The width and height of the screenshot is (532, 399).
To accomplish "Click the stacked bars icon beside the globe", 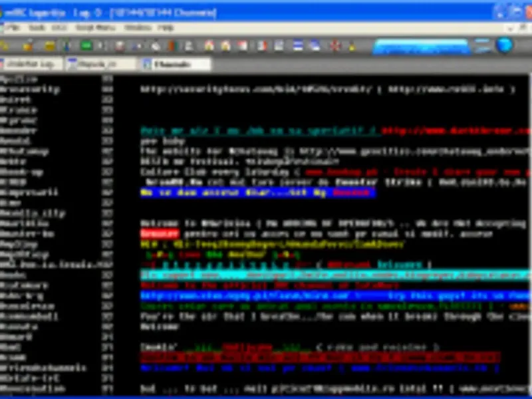I will (x=483, y=45).
